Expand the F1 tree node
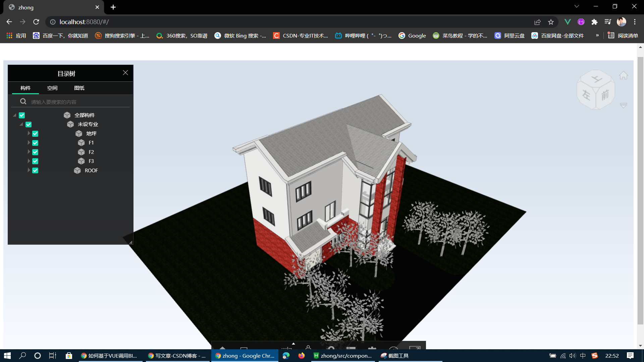This screenshot has height=362, width=644. click(29, 143)
